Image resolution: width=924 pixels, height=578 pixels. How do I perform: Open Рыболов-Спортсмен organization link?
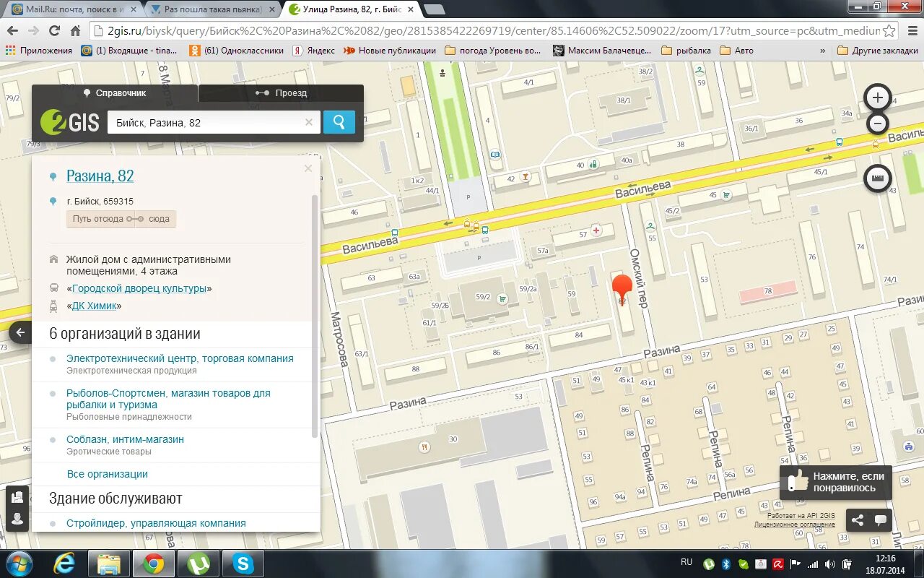coord(168,399)
